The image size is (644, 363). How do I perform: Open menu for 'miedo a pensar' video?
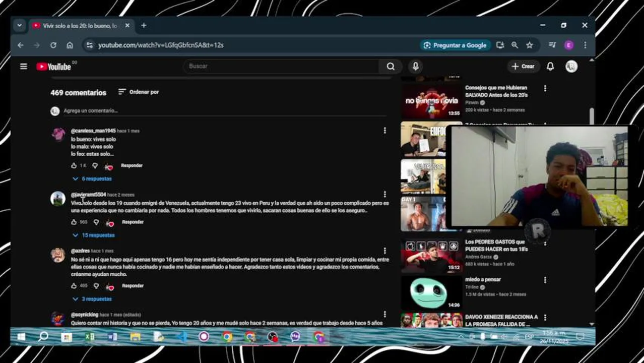[545, 280]
